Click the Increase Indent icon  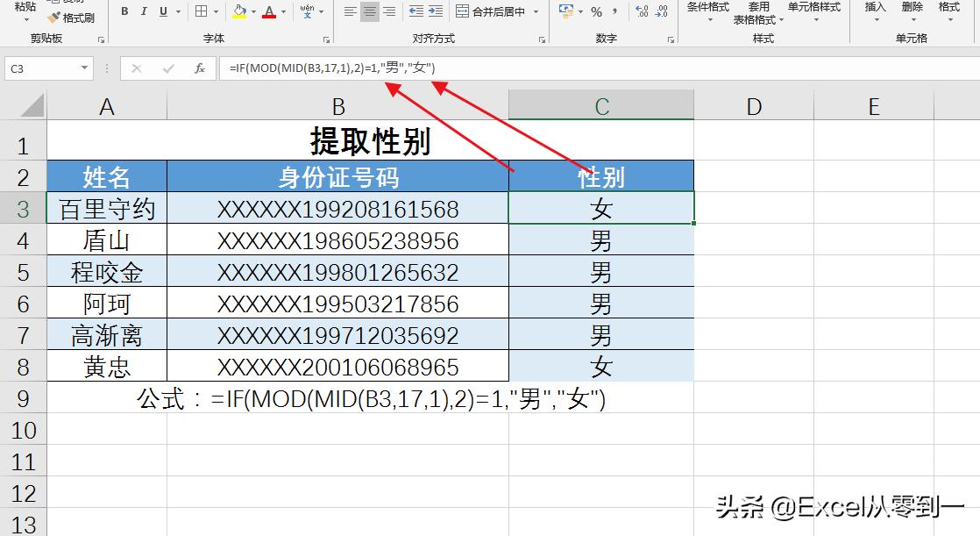click(437, 11)
